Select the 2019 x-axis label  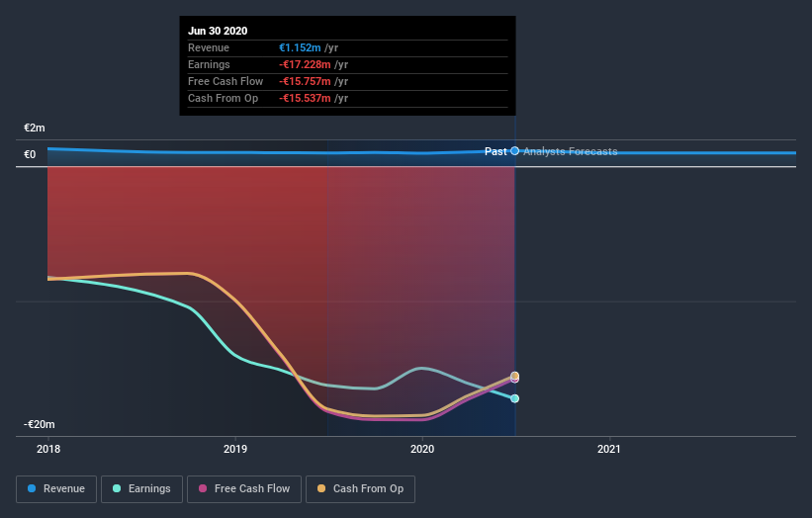tap(235, 449)
